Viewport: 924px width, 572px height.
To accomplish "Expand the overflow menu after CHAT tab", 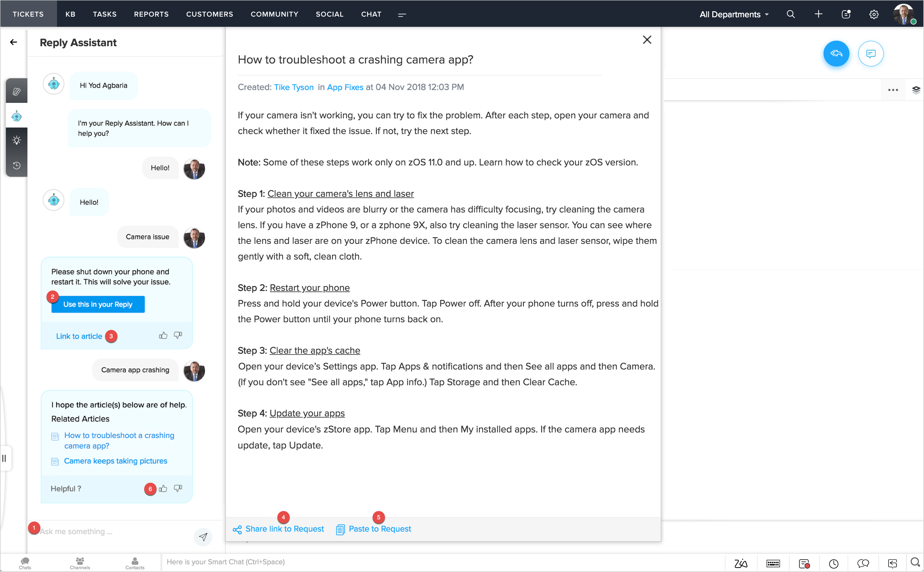I will [x=402, y=15].
